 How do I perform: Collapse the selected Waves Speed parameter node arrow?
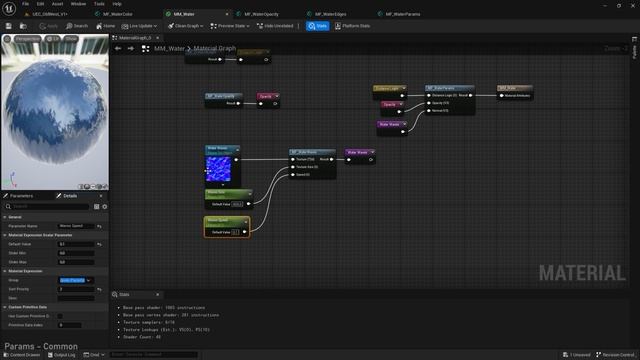tap(246, 222)
